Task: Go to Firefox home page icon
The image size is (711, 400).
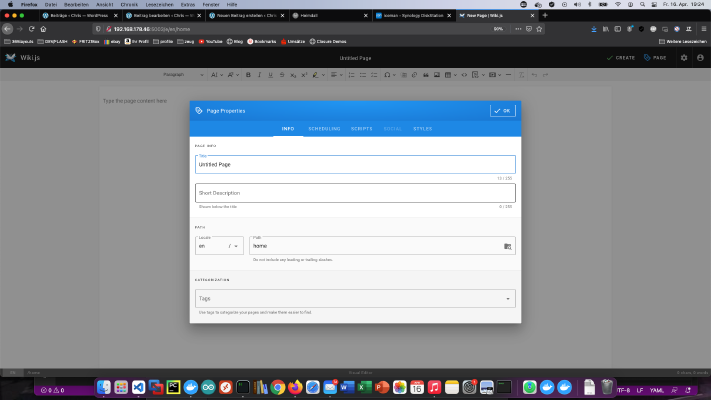Action: 43,29
